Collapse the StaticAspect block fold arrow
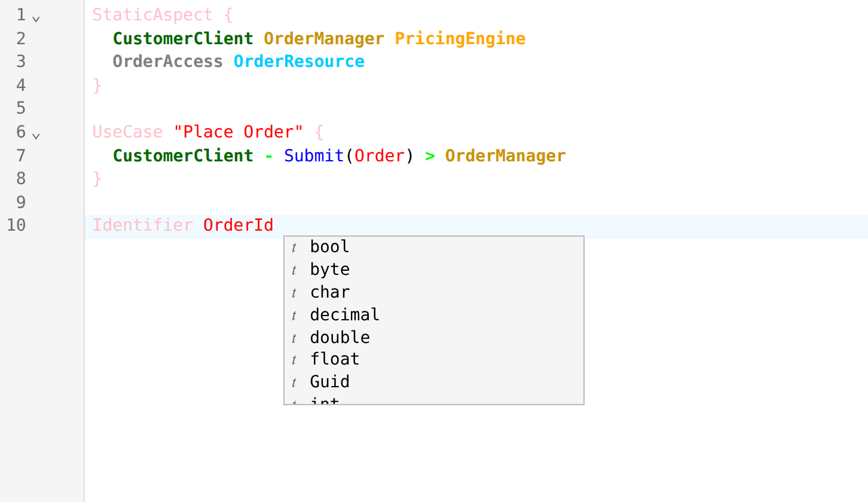Image resolution: width=868 pixels, height=502 pixels. coord(36,19)
